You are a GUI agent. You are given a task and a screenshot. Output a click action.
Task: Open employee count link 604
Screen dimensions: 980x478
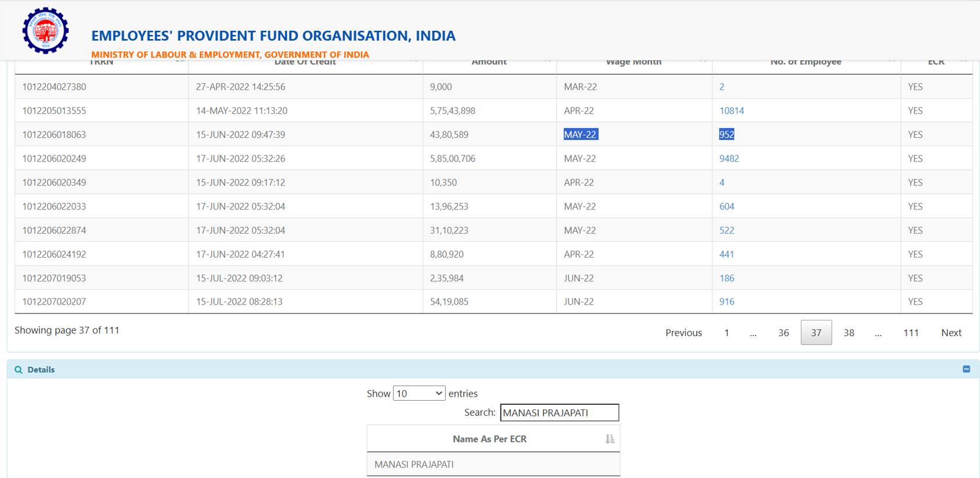click(727, 206)
